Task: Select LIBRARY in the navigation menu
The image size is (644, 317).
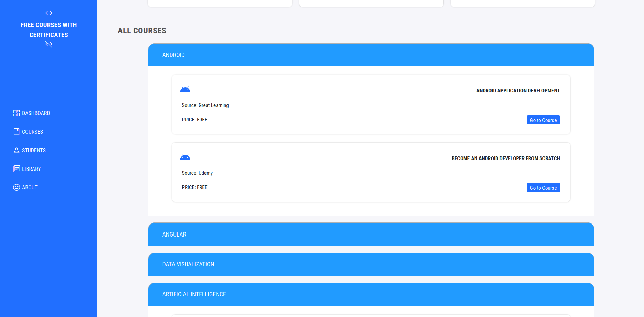Action: [31, 168]
